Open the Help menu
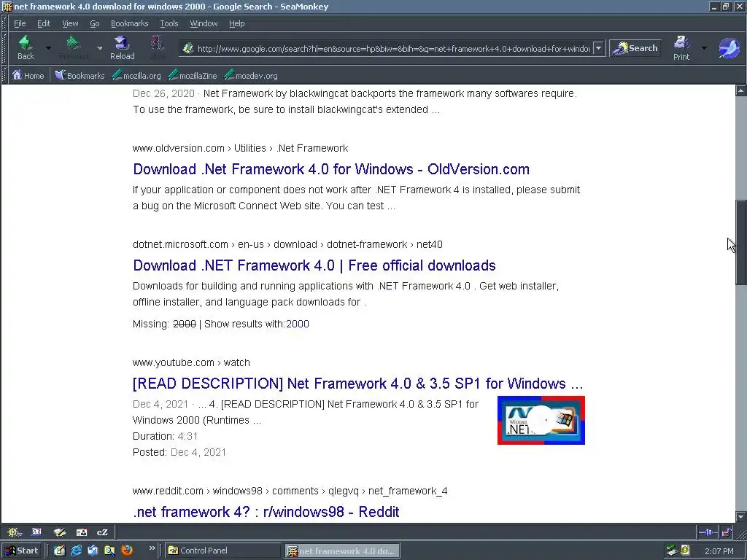Screen dimensions: 747x560 (237, 23)
